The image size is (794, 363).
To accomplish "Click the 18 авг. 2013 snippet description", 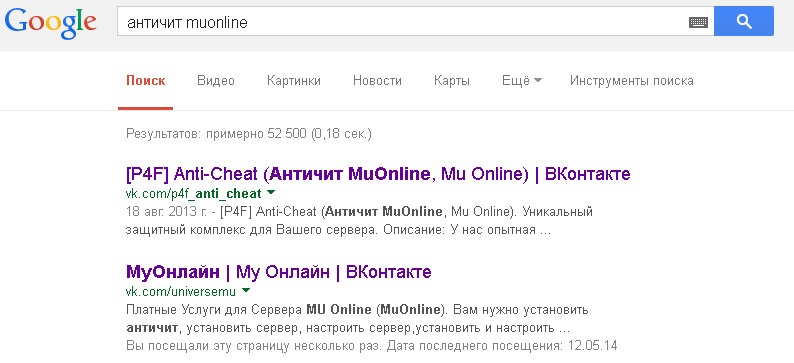I will [359, 220].
